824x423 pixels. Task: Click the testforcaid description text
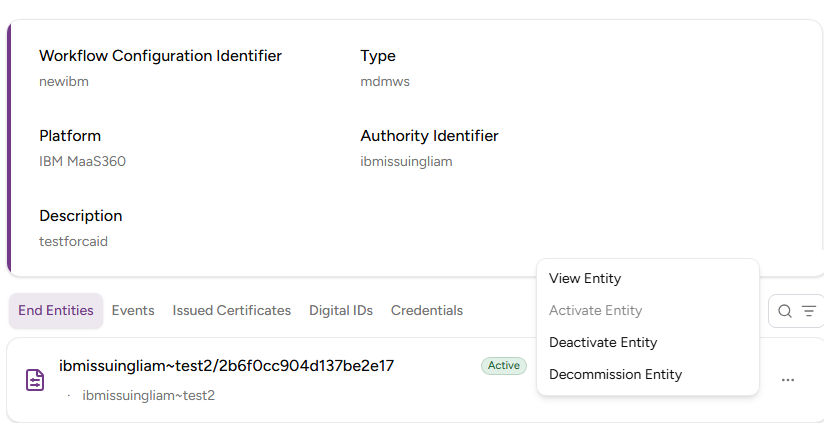pos(73,241)
